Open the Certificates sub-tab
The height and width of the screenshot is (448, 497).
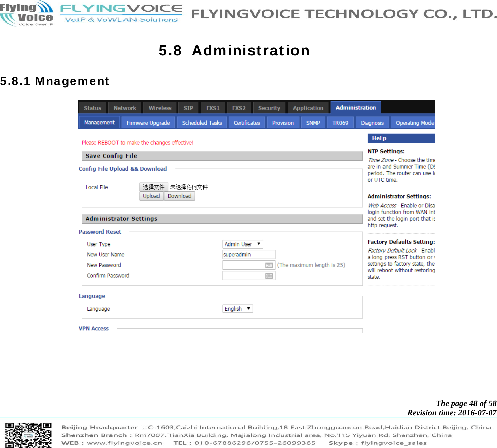tap(247, 123)
